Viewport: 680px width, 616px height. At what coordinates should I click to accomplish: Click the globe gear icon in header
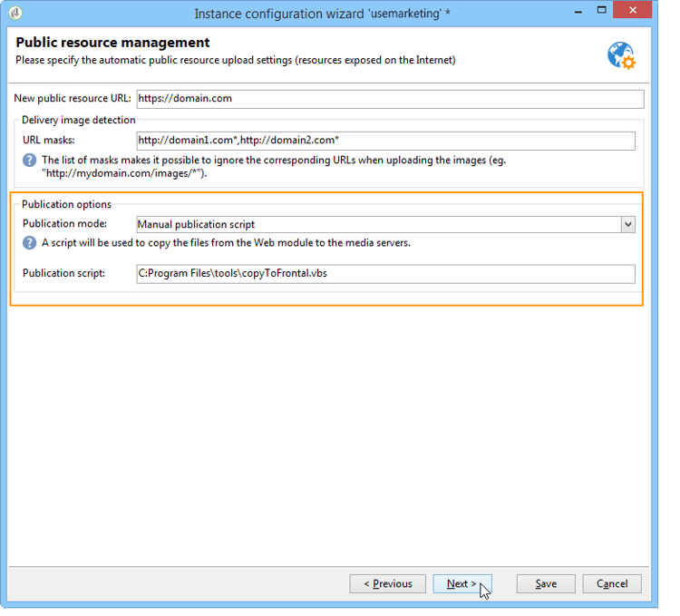tap(621, 55)
